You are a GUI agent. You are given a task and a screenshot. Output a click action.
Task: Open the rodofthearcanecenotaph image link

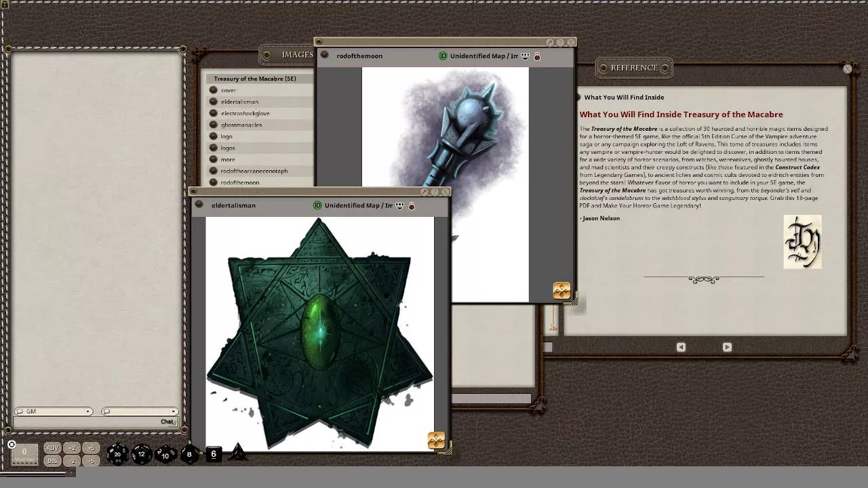point(214,171)
